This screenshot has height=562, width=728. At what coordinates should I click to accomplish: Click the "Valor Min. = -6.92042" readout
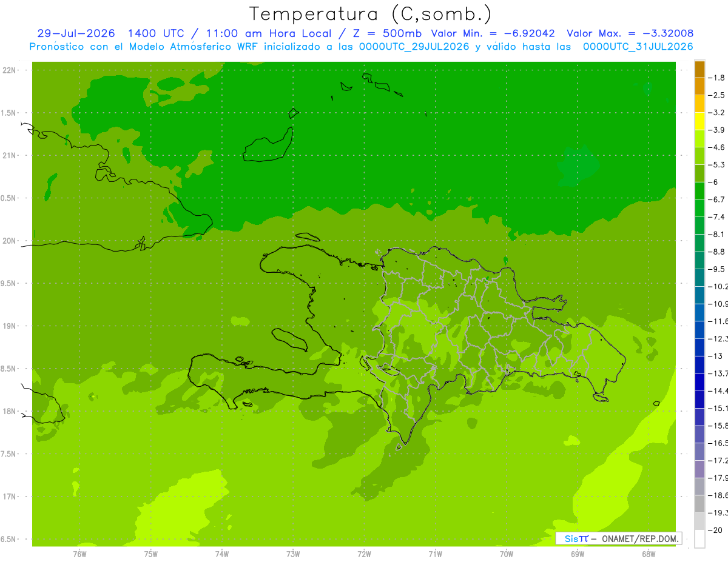[x=493, y=33]
